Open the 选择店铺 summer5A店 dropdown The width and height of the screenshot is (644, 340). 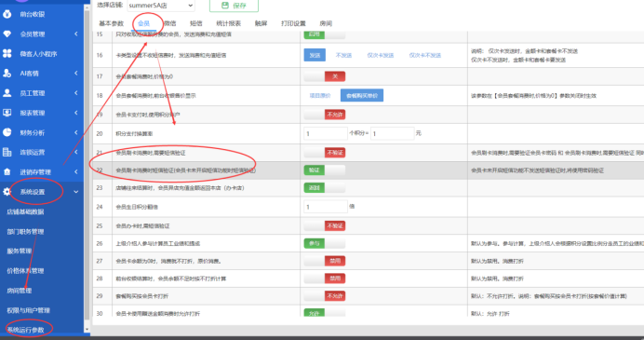click(161, 6)
